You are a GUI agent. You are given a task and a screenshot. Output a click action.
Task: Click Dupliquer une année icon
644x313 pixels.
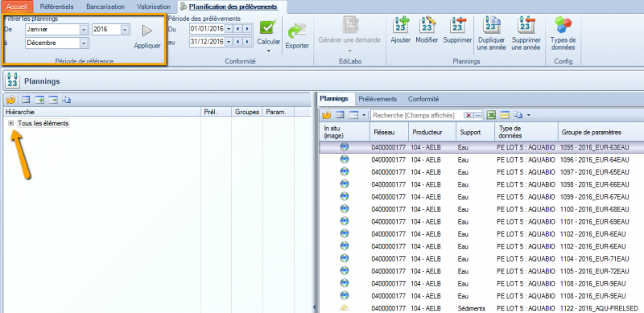tap(491, 26)
